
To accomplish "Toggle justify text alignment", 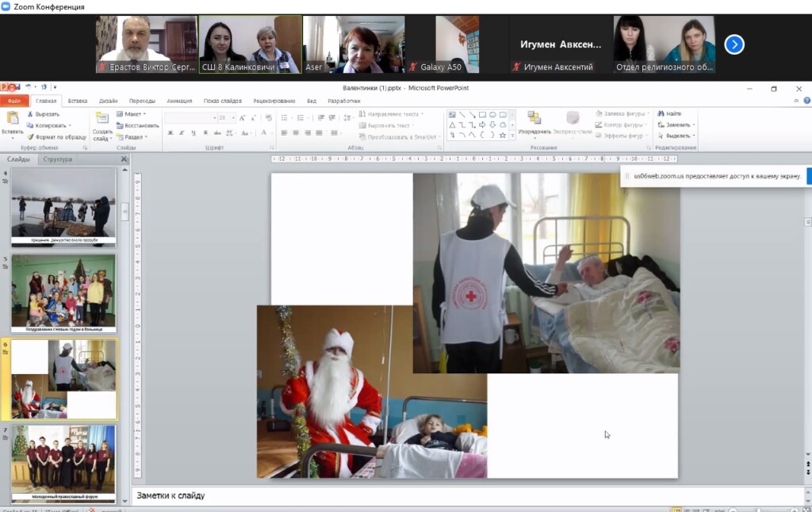I will coord(319,133).
